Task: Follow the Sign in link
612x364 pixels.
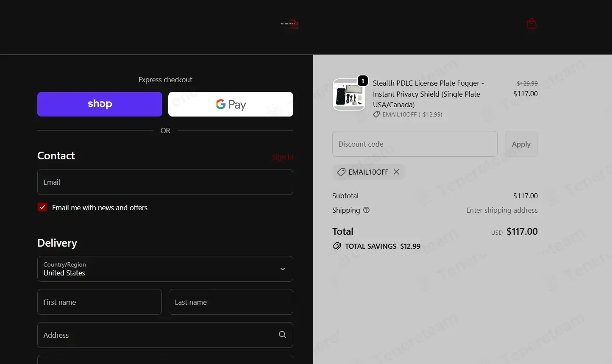Action: tap(283, 157)
